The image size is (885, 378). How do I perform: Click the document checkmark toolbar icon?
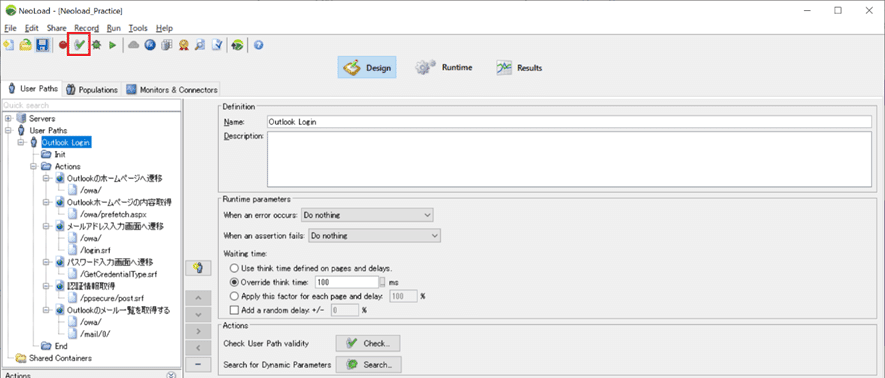[216, 46]
